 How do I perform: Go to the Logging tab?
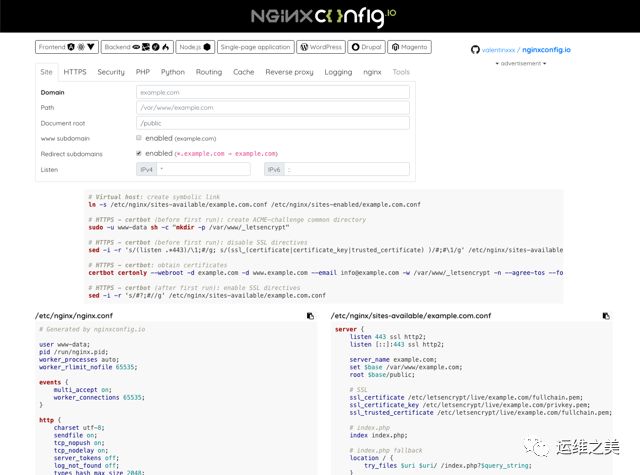(338, 72)
